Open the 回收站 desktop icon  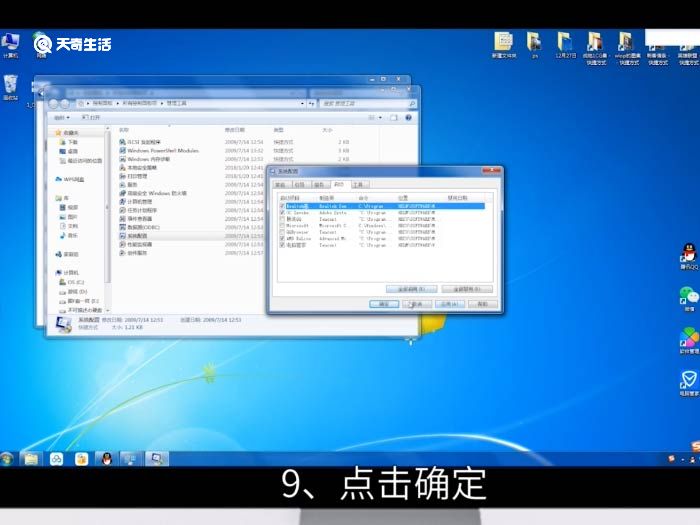[x=10, y=88]
